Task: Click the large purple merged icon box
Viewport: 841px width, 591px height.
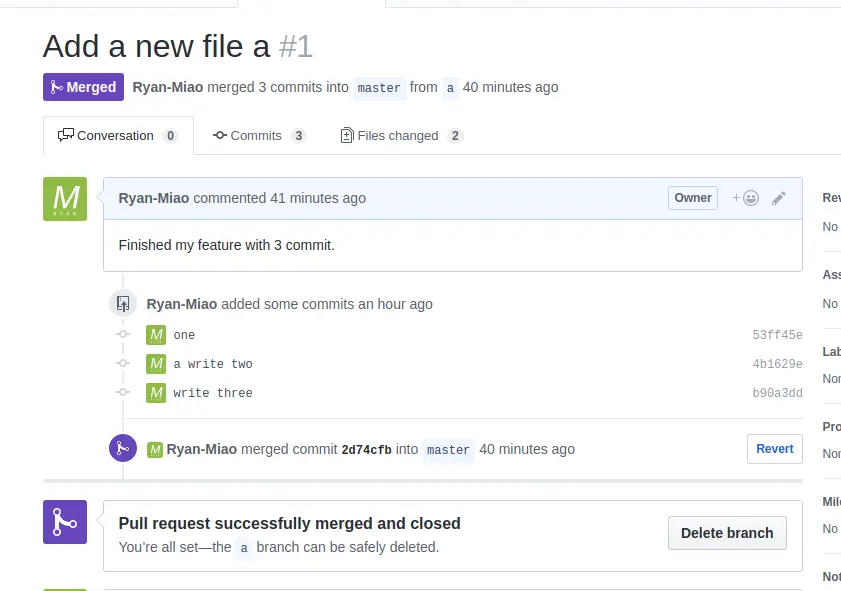Action: [x=65, y=522]
